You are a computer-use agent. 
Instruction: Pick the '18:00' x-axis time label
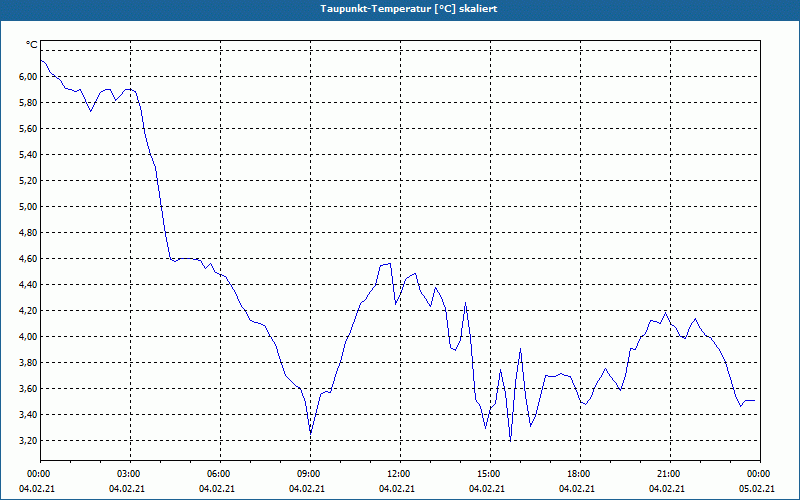580,474
